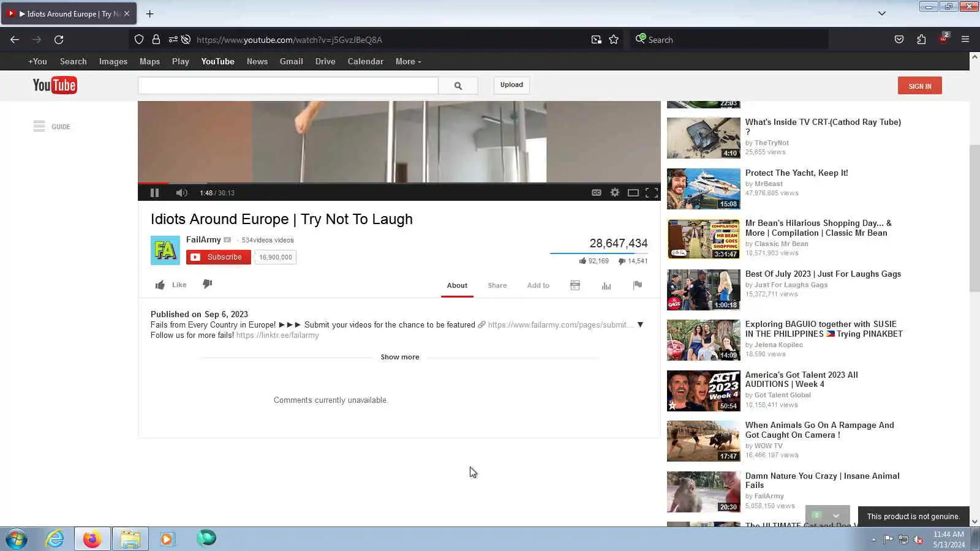Report the video with the flag icon
Viewport: 980px width, 551px height.
click(x=638, y=285)
